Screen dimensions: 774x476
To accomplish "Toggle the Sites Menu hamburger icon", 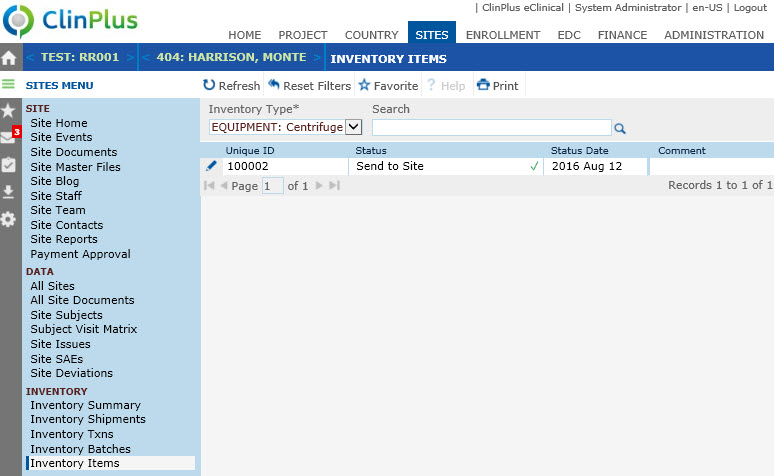I will point(9,85).
